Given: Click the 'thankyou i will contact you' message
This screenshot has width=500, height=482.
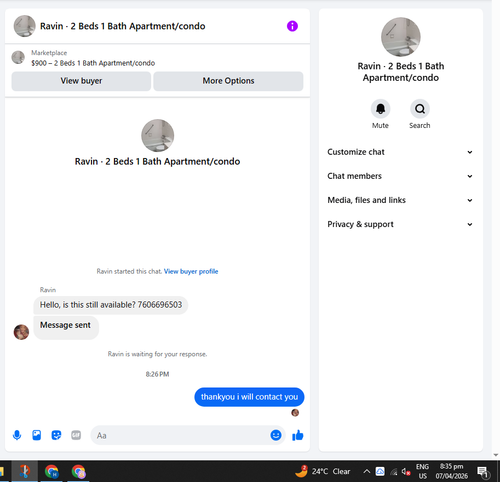Looking at the screenshot, I should coord(249,397).
